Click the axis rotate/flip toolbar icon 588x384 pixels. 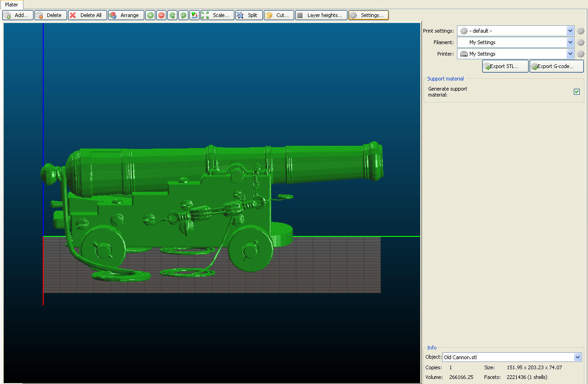click(194, 15)
